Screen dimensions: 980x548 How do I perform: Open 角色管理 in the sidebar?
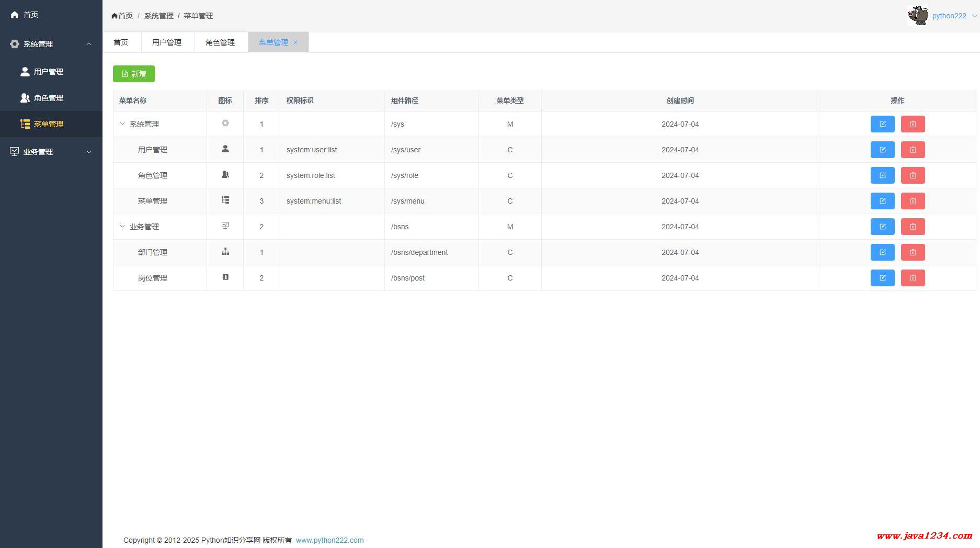point(49,98)
